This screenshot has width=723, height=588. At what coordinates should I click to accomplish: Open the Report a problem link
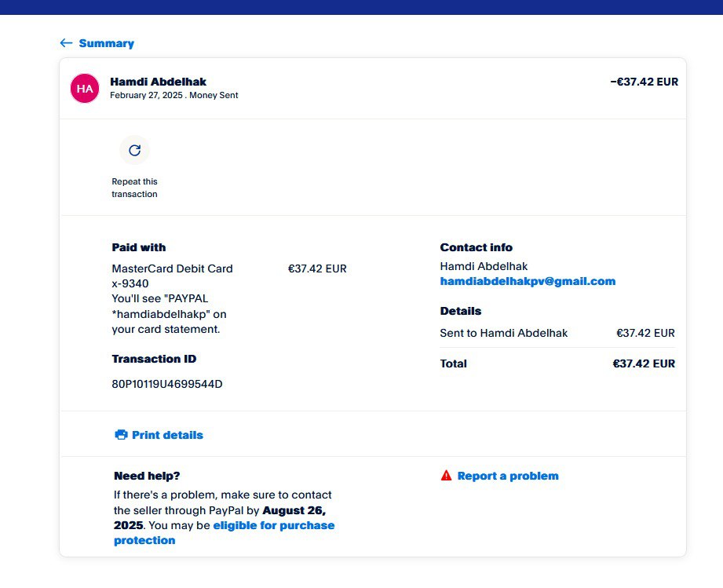[x=508, y=476]
